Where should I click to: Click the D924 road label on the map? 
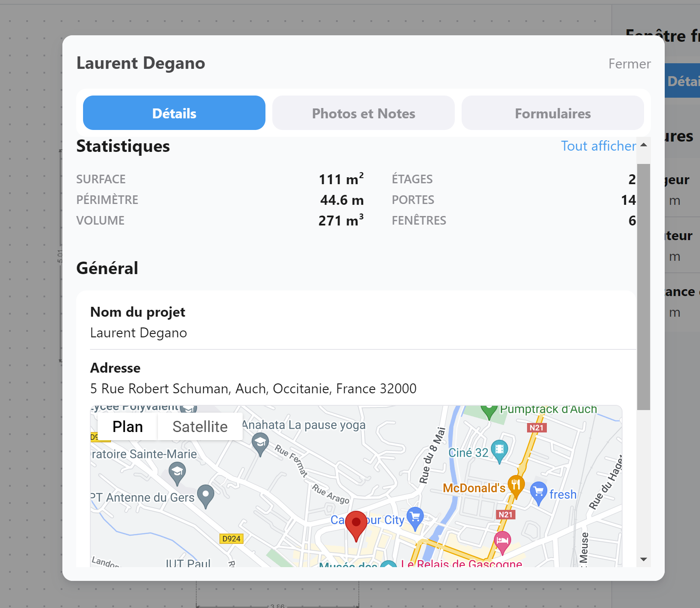tap(231, 538)
